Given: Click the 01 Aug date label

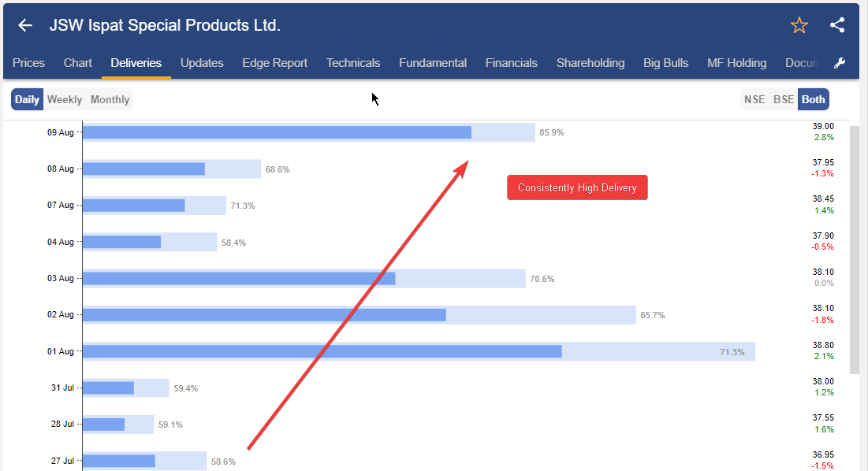Looking at the screenshot, I should [61, 351].
